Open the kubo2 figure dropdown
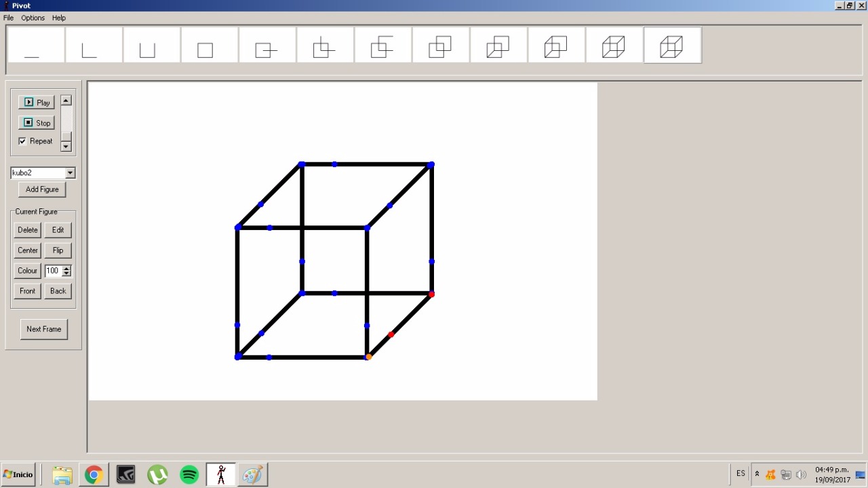 70,173
